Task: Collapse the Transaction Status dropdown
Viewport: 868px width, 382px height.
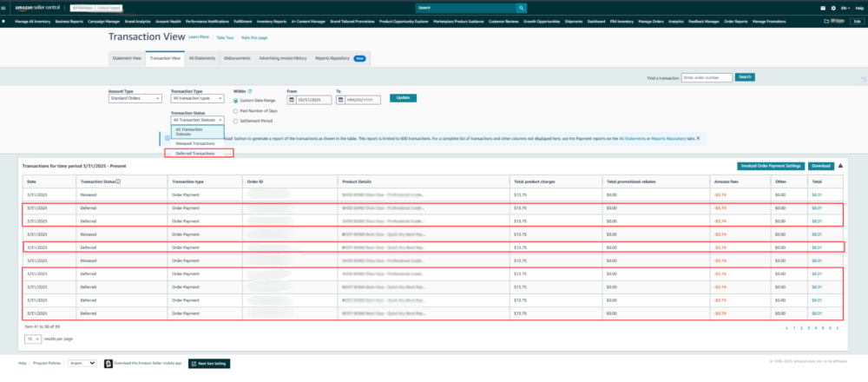Action: (x=197, y=120)
